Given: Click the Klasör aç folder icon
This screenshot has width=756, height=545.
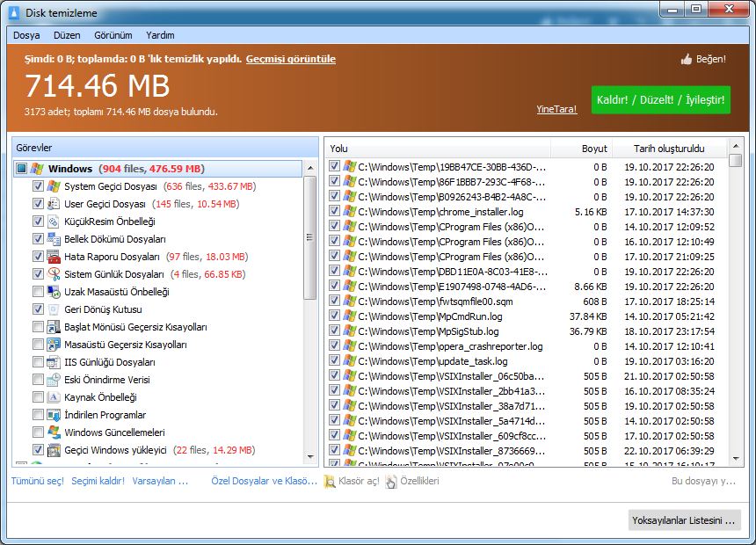Looking at the screenshot, I should click(330, 482).
